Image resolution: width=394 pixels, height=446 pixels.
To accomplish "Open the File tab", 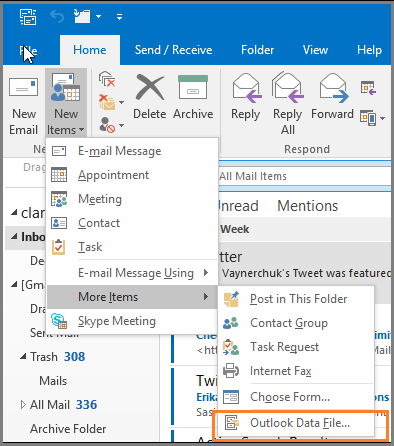I will (x=28, y=51).
